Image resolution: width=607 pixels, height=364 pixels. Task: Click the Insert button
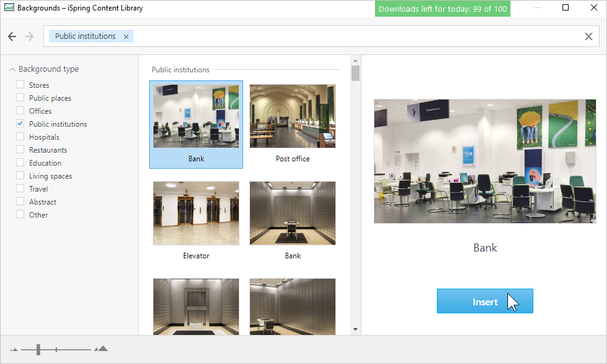click(485, 301)
